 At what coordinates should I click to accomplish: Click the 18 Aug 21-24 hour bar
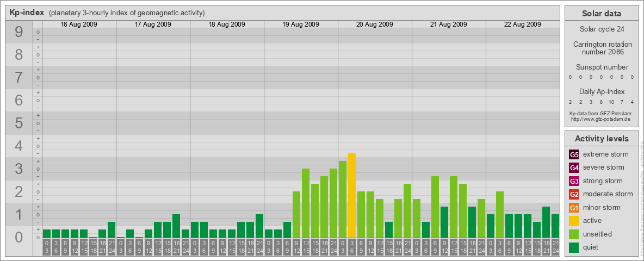[x=259, y=226]
